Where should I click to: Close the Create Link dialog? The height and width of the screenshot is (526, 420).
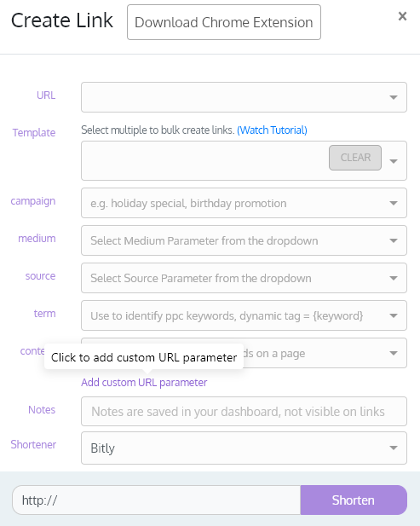point(402,16)
